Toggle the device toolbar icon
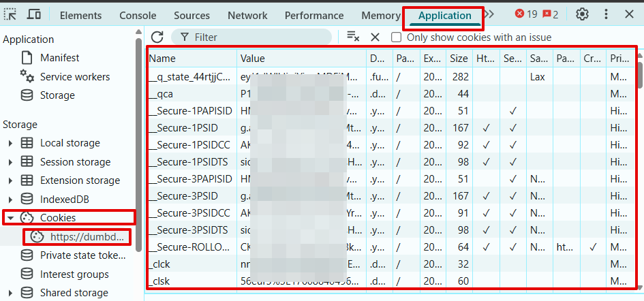The height and width of the screenshot is (301, 644). [x=34, y=15]
